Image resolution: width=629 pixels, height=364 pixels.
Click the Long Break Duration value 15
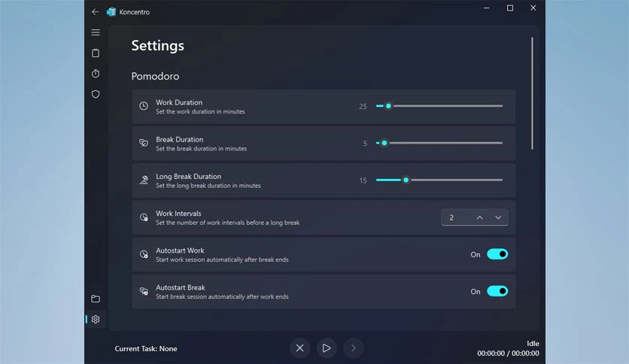click(363, 180)
